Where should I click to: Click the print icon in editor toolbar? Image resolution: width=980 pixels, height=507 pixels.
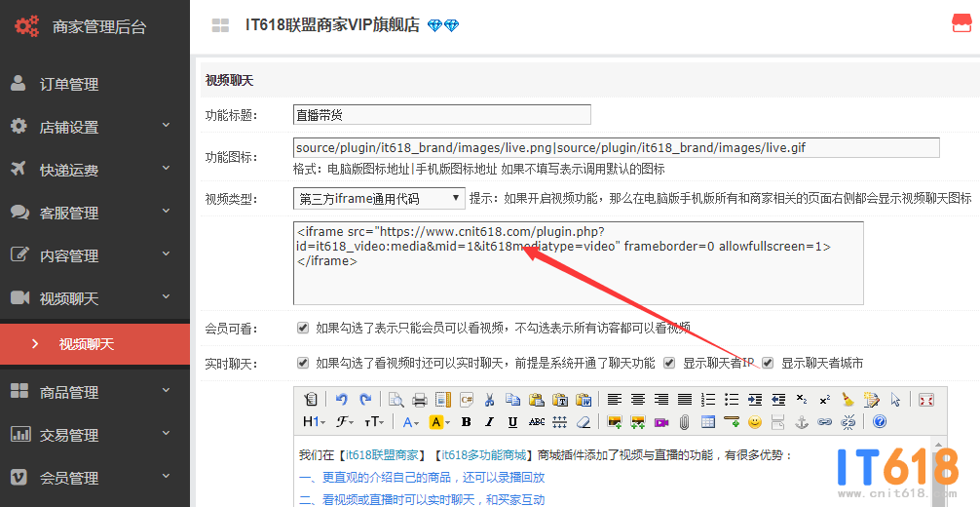tap(419, 400)
